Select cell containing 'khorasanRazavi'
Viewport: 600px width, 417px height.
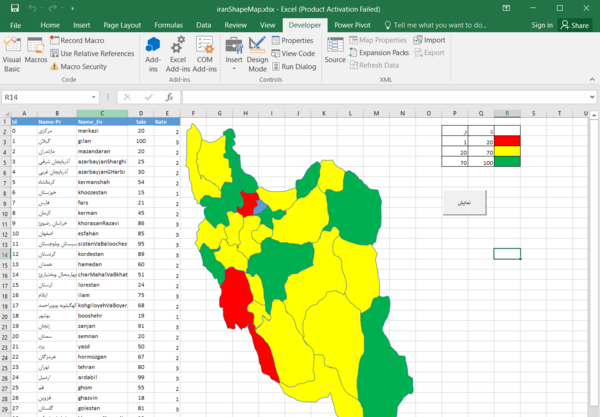pyautogui.click(x=102, y=223)
